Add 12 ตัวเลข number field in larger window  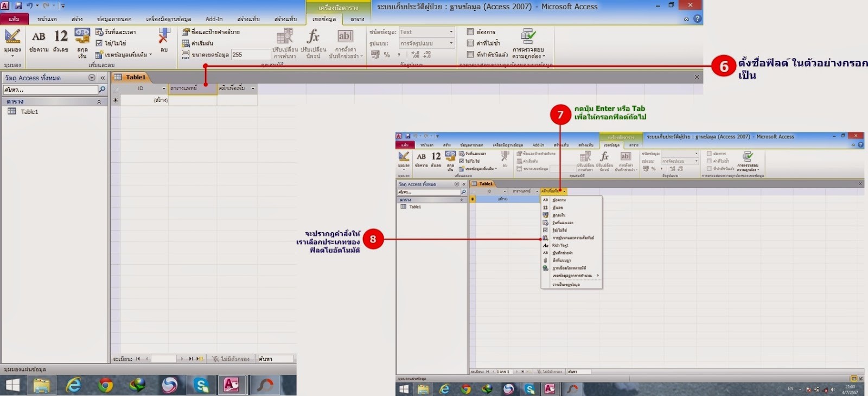[x=61, y=41]
